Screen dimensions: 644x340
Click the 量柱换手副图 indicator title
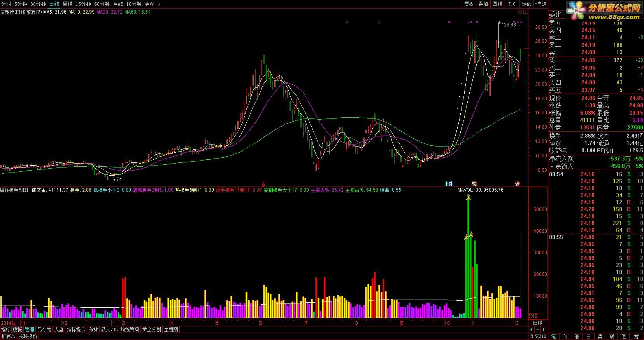[x=14, y=190]
